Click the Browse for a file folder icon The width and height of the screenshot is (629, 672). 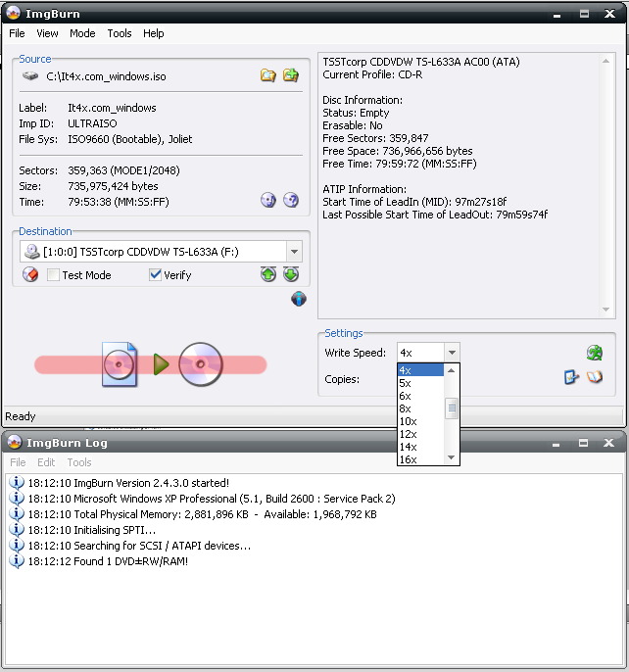(268, 75)
